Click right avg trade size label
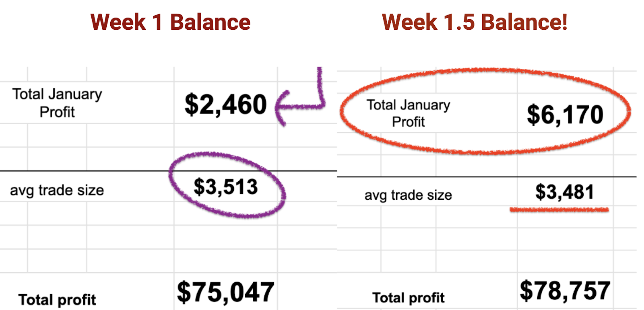 (408, 195)
